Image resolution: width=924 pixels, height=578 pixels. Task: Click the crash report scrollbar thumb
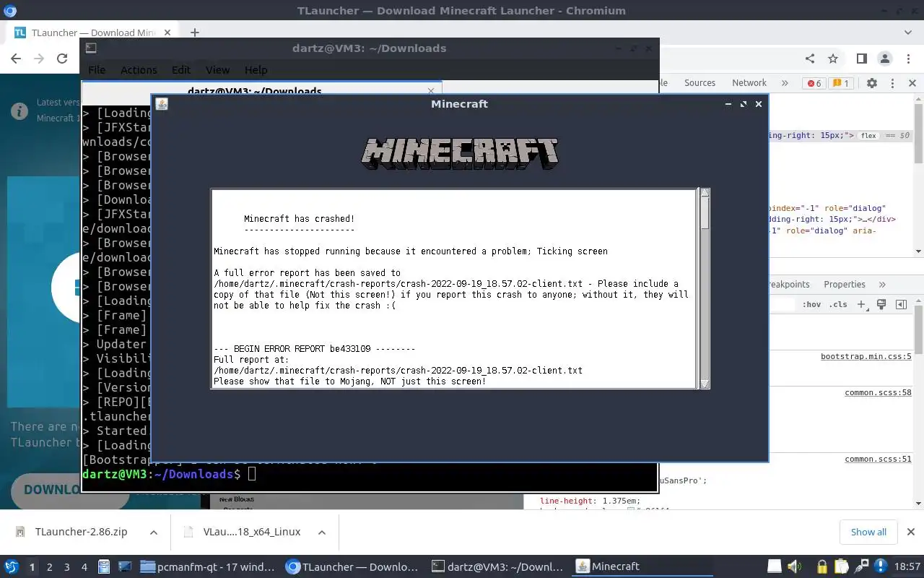click(705, 214)
